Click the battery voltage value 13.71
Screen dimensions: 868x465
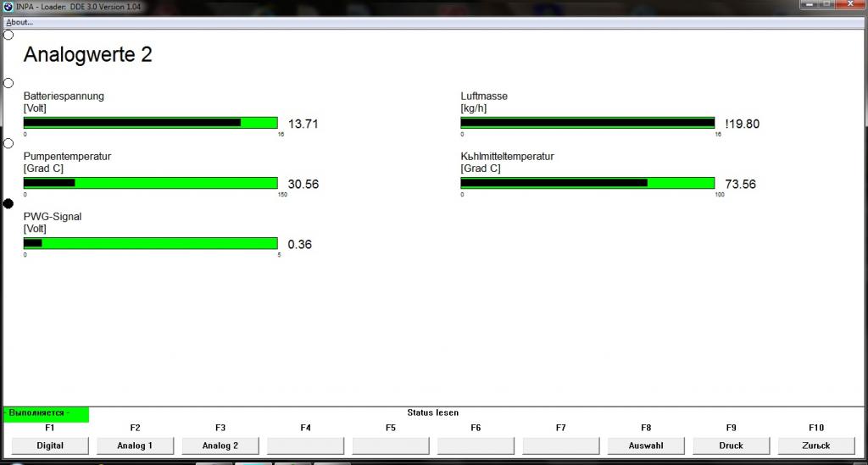(x=303, y=124)
